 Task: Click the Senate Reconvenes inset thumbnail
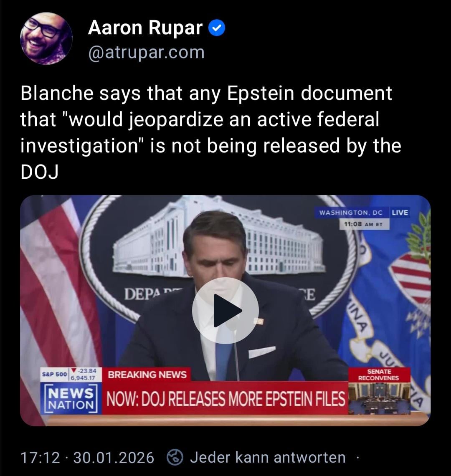[379, 391]
